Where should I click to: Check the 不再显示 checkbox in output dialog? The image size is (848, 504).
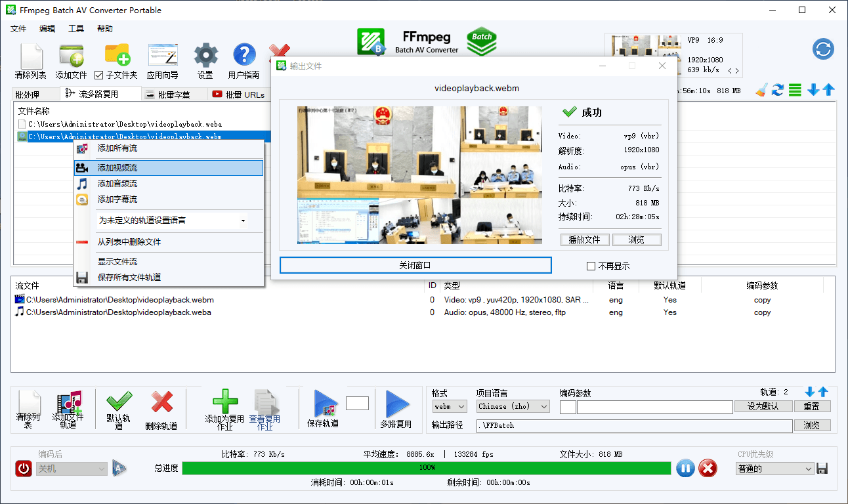[x=591, y=266]
